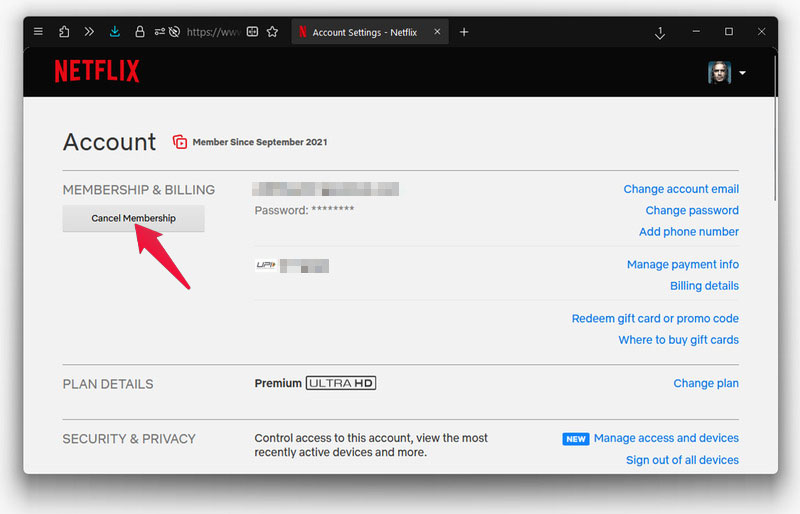Click the Control access to this account description
The image size is (800, 514).
click(371, 445)
